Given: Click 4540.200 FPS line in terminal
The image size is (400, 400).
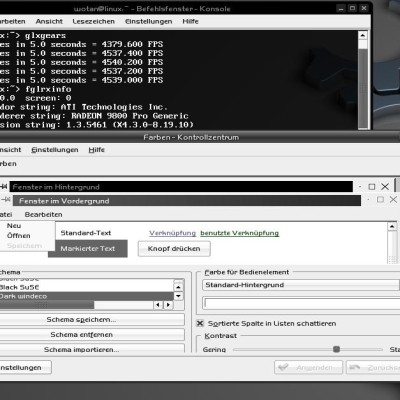Looking at the screenshot, I should tap(82, 62).
